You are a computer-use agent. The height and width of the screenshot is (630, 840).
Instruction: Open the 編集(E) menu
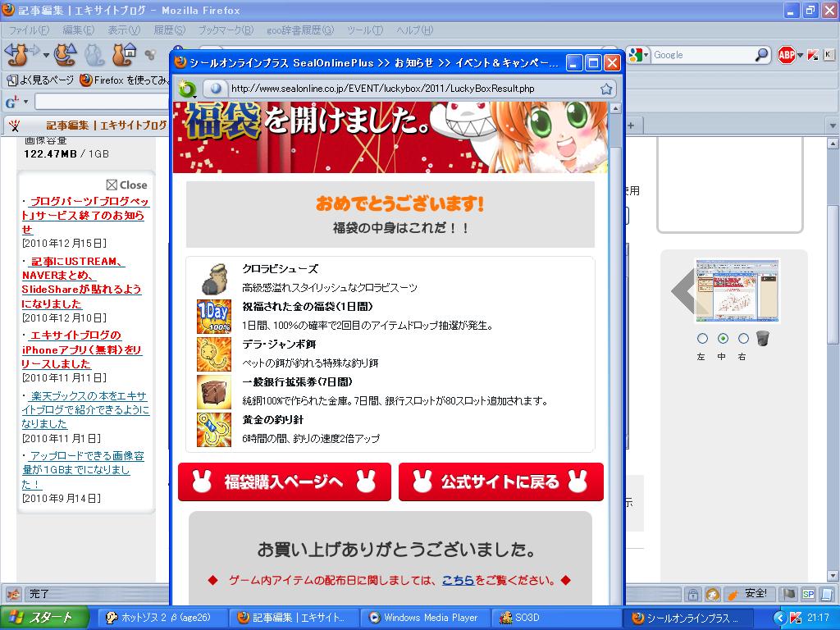click(x=78, y=30)
